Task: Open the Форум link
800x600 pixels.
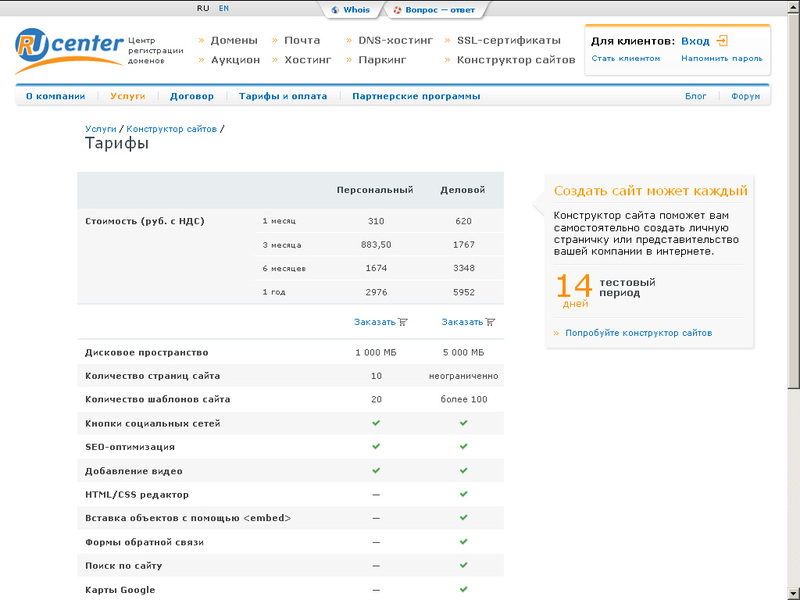Action: [745, 96]
